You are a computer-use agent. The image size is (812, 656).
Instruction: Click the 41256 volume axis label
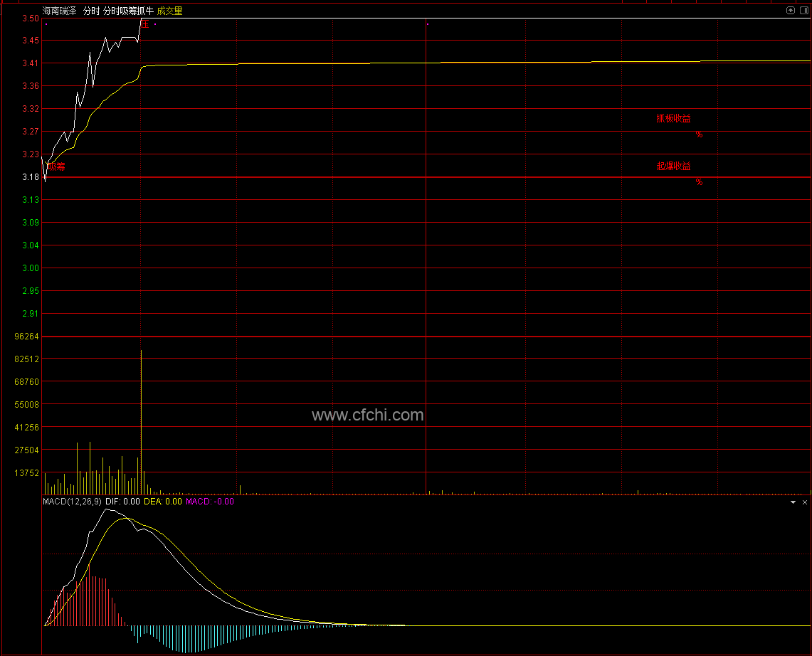[x=27, y=428]
